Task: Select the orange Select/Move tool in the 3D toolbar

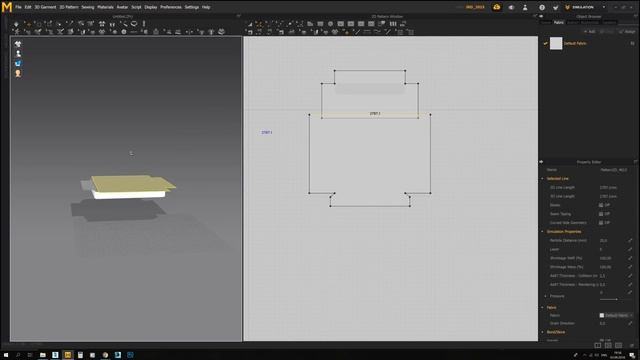Action: 27,24
